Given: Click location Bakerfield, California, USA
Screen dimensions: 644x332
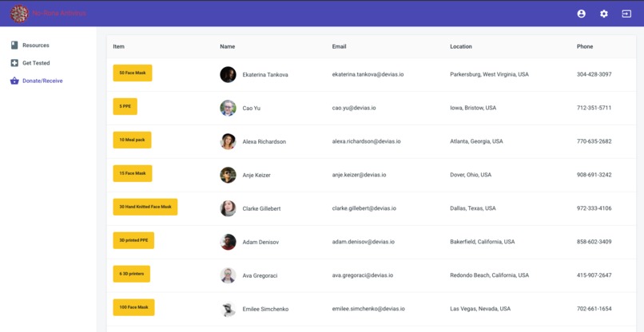Looking at the screenshot, I should [x=483, y=242].
